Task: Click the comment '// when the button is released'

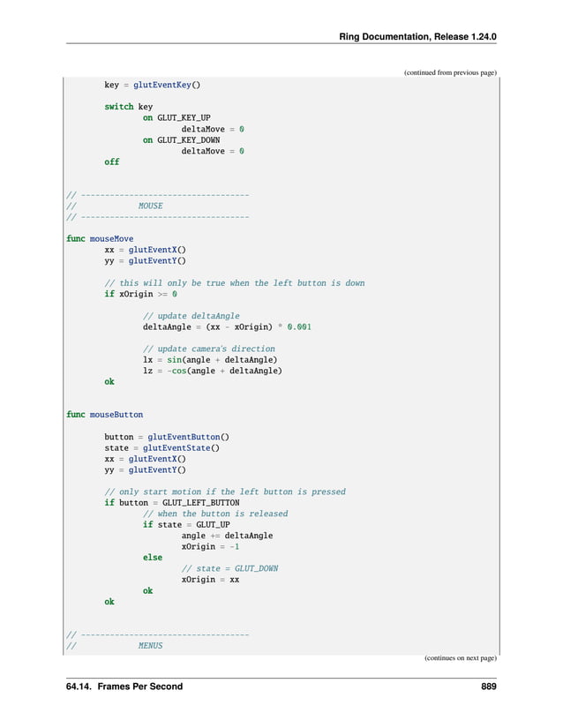Action: (x=215, y=514)
